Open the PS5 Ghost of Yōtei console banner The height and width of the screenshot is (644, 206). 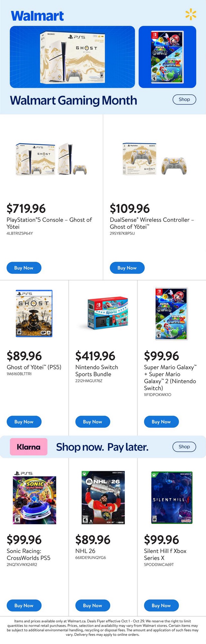72,57
